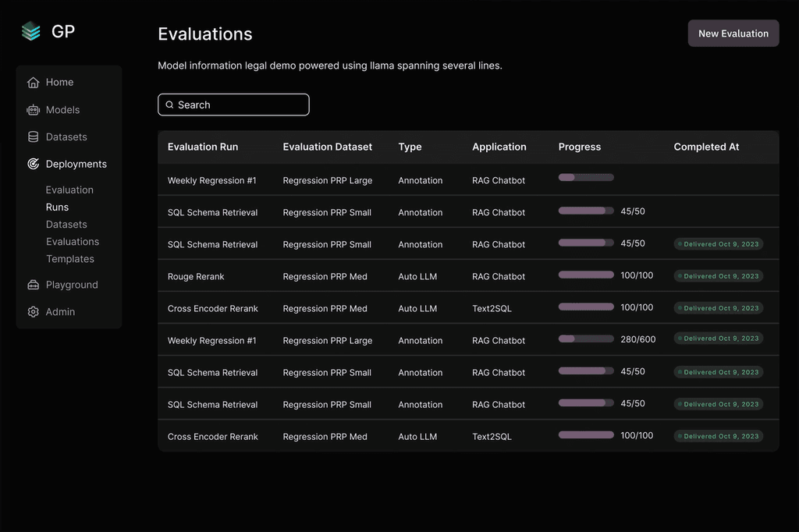Click the Home house icon
Image resolution: width=799 pixels, height=532 pixels.
(33, 83)
